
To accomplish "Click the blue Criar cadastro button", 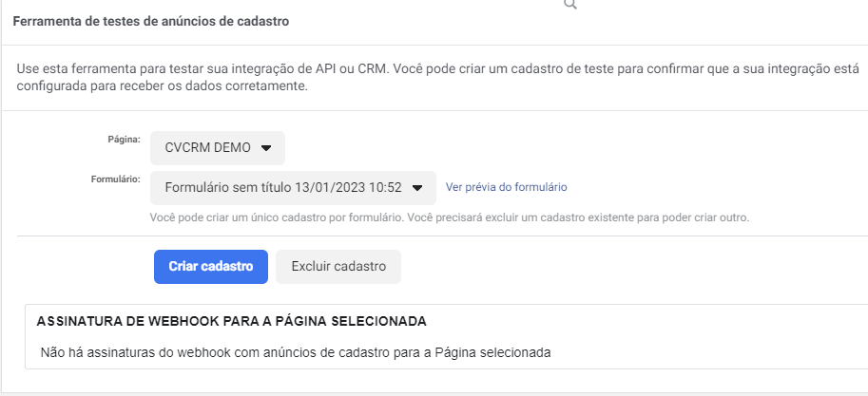I will [211, 267].
